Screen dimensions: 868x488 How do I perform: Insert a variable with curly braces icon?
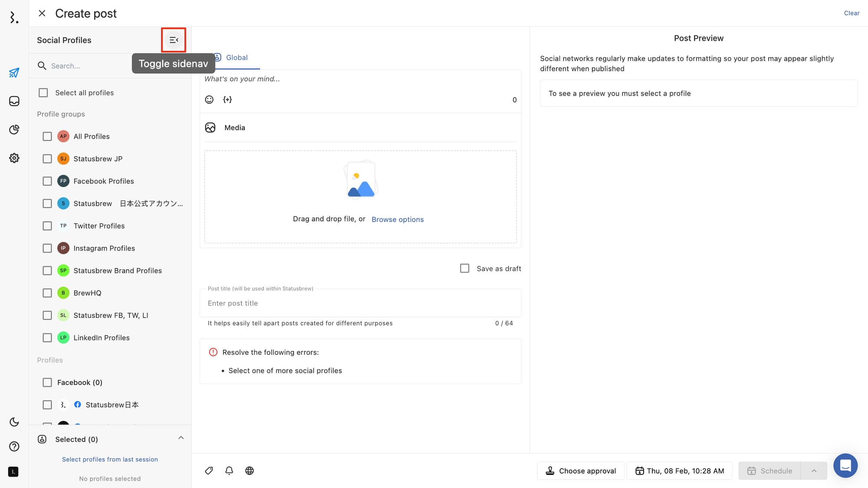click(227, 100)
